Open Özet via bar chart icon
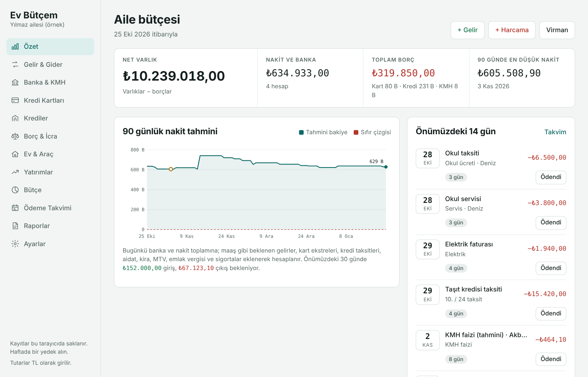This screenshot has width=588, height=377. [x=15, y=47]
